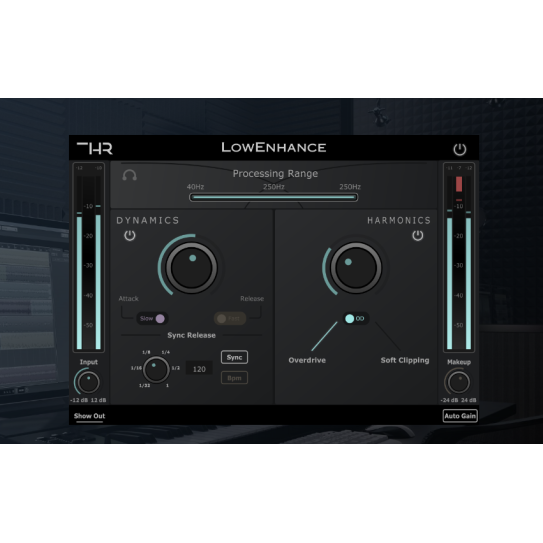543x543 pixels.
Task: Click the 1/4 note division label
Action: click(166, 352)
